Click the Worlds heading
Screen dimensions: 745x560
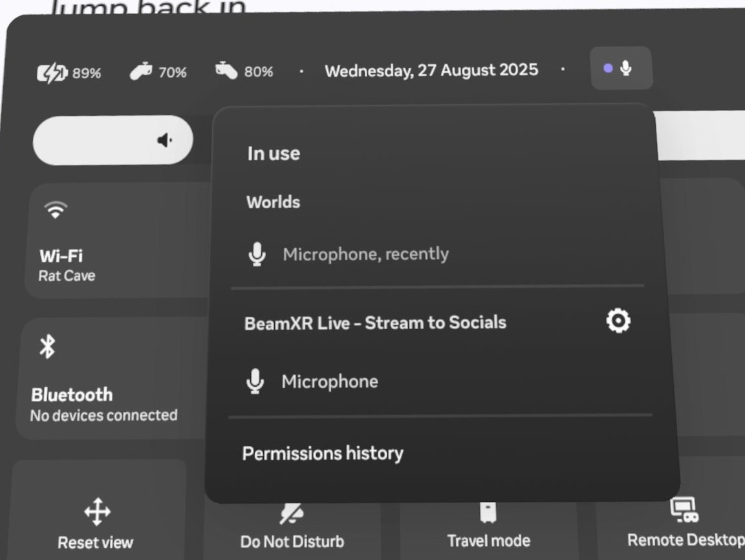click(x=273, y=202)
